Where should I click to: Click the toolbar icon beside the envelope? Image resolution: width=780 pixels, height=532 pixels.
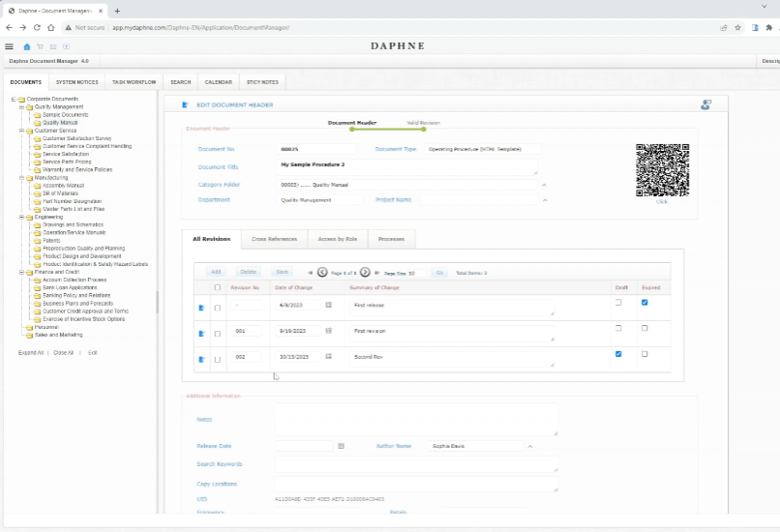[66, 46]
